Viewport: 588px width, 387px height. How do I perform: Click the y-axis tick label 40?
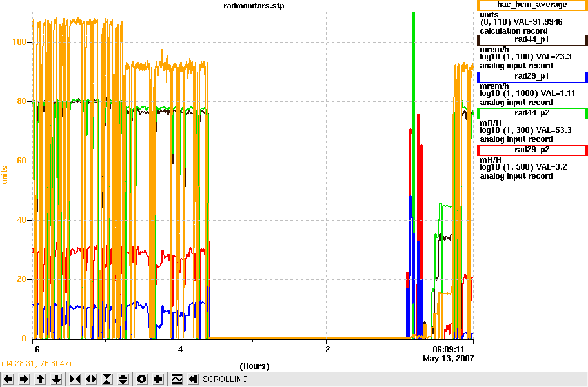pos(21,220)
